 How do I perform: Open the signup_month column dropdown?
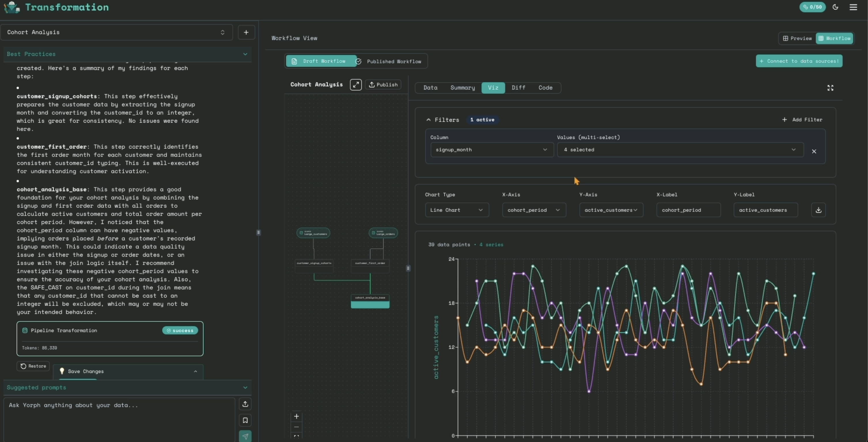pos(491,149)
